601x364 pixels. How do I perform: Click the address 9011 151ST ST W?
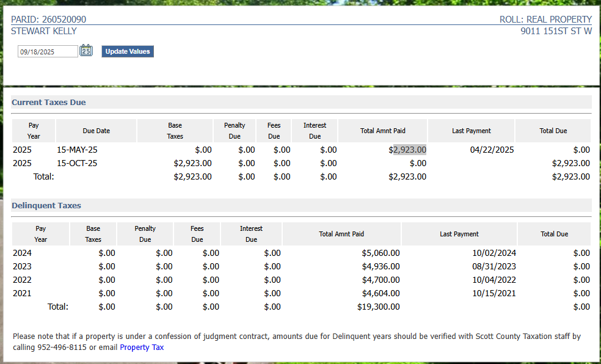click(x=556, y=31)
